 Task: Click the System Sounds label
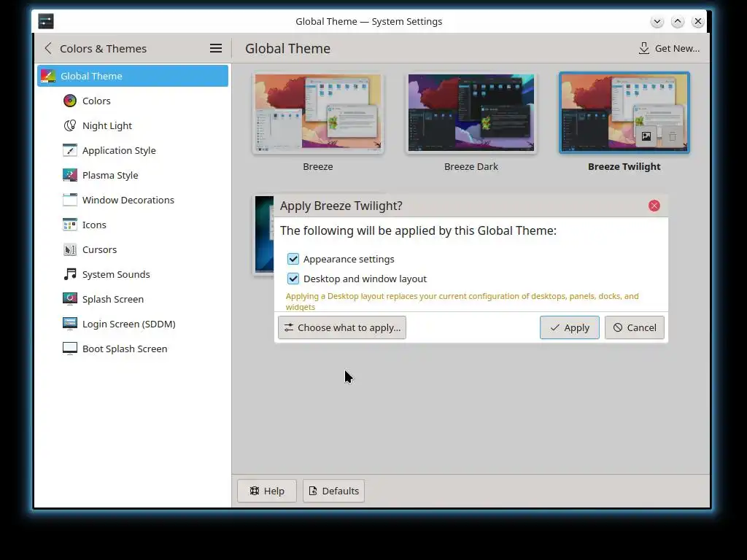point(116,274)
